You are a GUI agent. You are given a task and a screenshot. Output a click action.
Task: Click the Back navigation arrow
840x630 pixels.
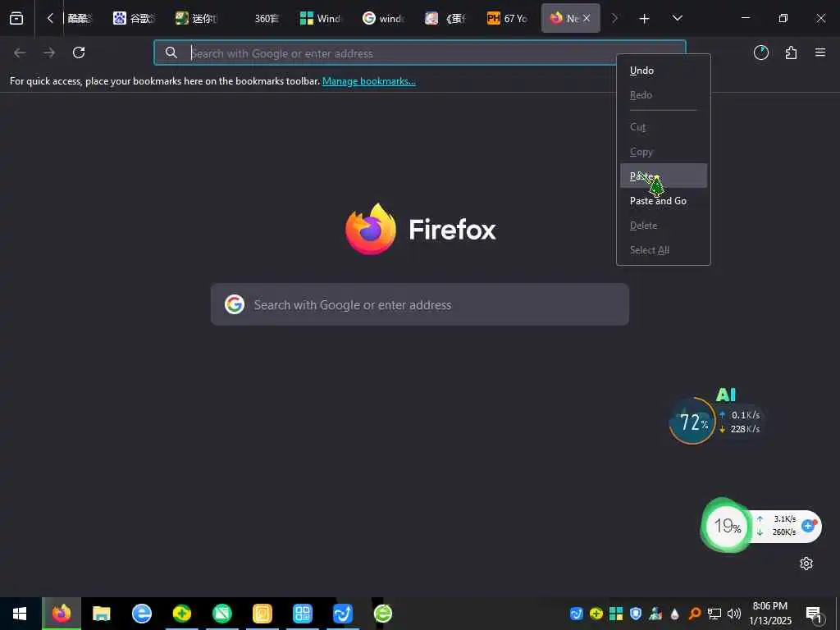coord(20,52)
